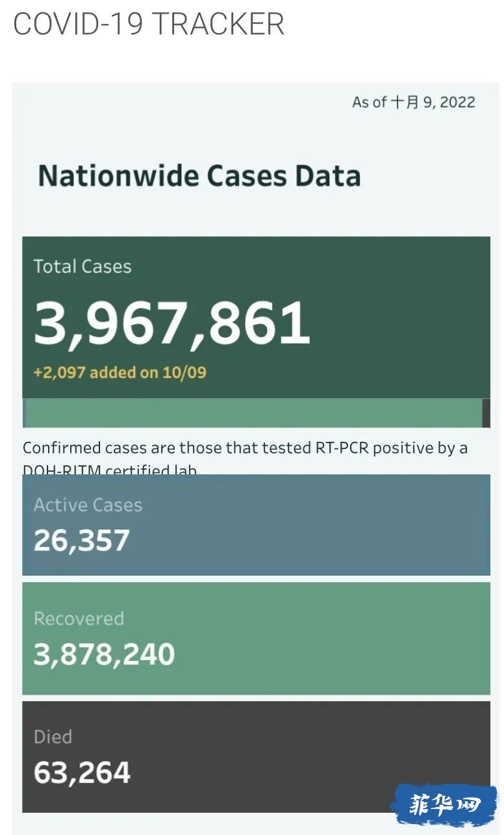504x835 pixels.
Task: Click the 3,967,861 total cases number
Action: (171, 323)
